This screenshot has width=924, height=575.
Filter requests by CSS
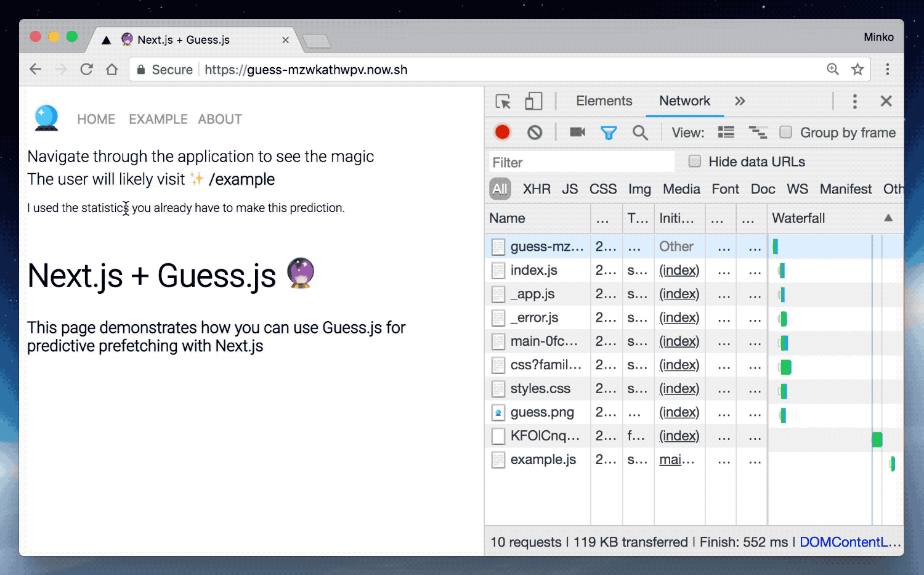603,189
